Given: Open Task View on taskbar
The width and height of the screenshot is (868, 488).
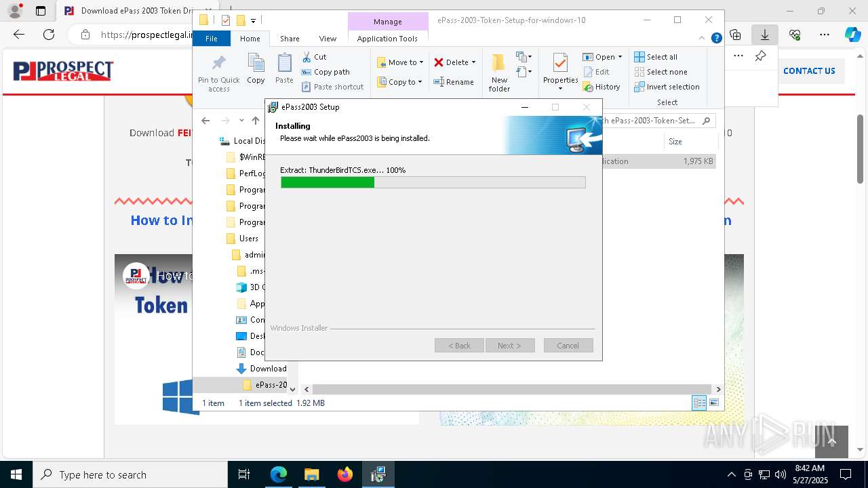Looking at the screenshot, I should tap(244, 474).
